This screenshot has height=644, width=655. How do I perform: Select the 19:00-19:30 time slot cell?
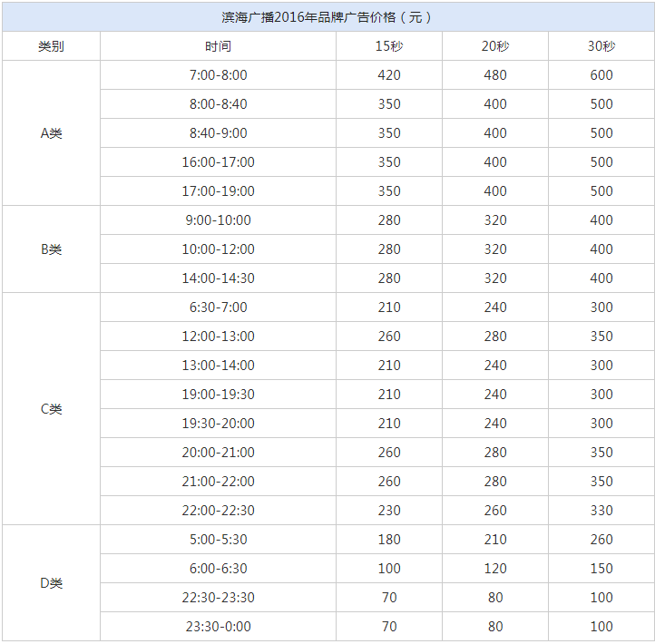point(218,395)
